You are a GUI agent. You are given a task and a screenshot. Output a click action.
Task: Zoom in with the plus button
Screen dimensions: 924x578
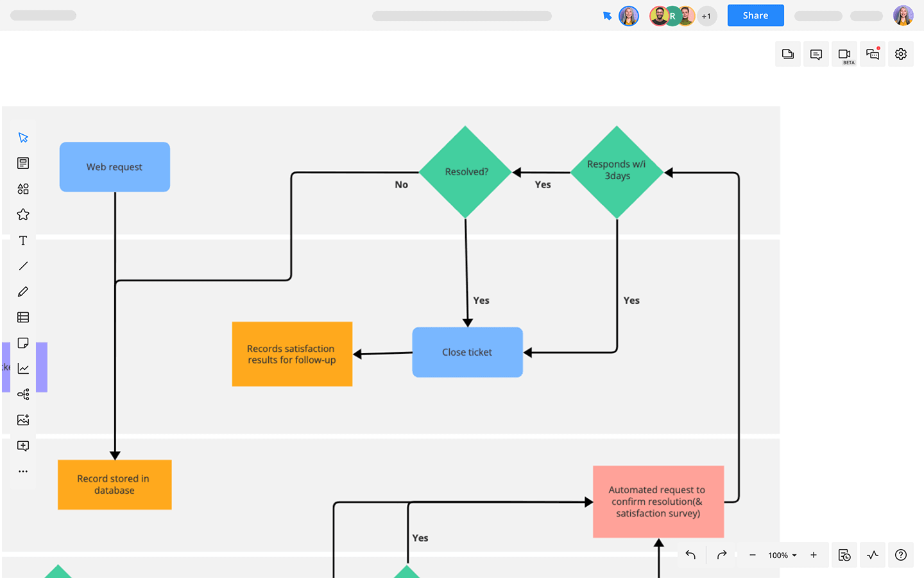click(x=814, y=555)
